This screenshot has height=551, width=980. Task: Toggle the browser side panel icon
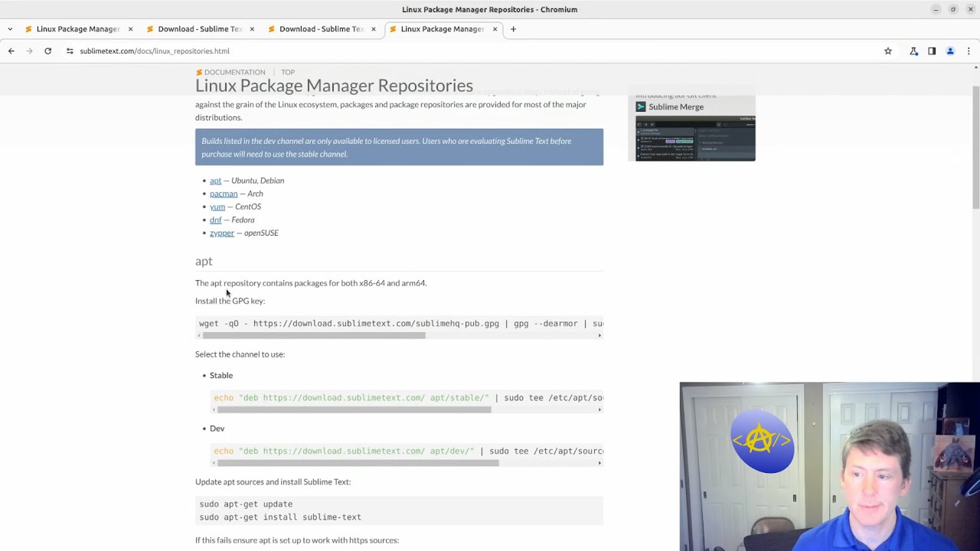click(932, 51)
